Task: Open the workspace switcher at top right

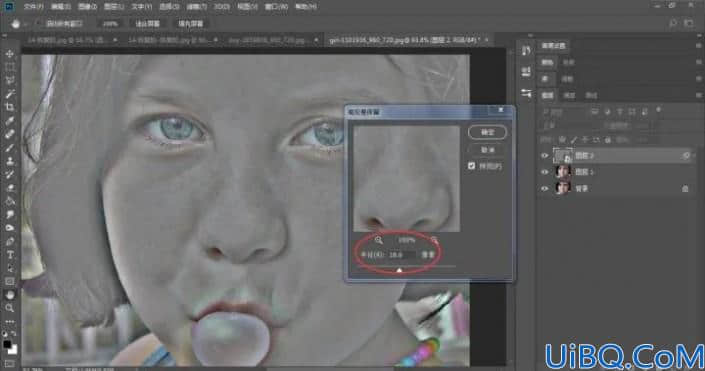Action: (688, 23)
